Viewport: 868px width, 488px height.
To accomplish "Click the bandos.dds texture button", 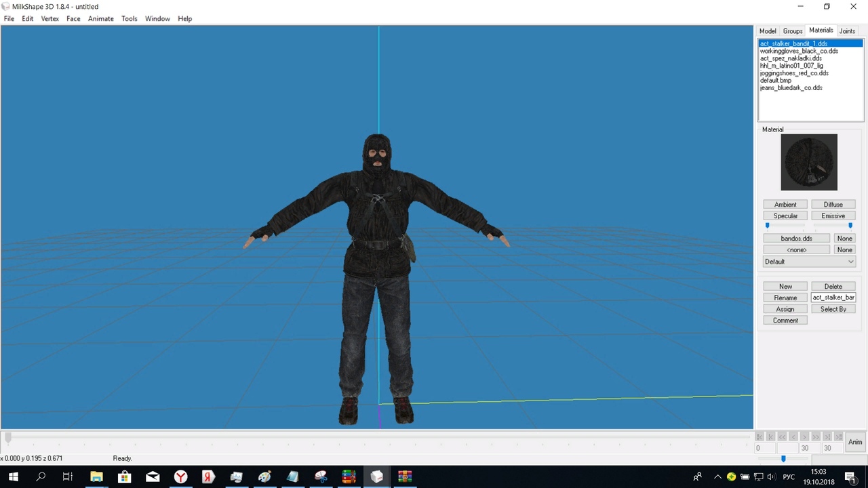I will click(796, 239).
